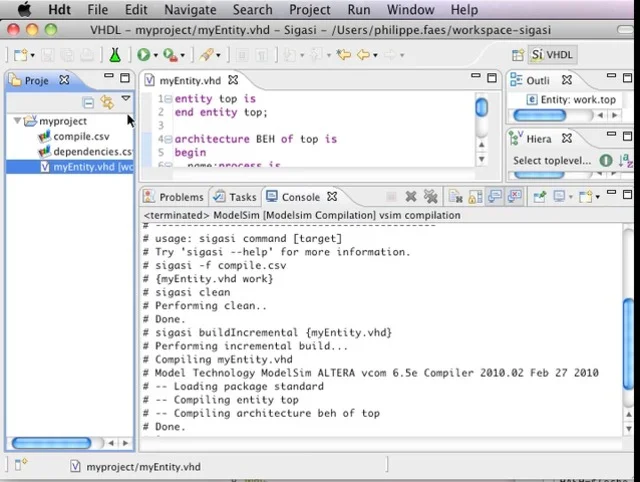This screenshot has height=482, width=640.
Task: Collapse the myproject tree node
Action: point(17,121)
